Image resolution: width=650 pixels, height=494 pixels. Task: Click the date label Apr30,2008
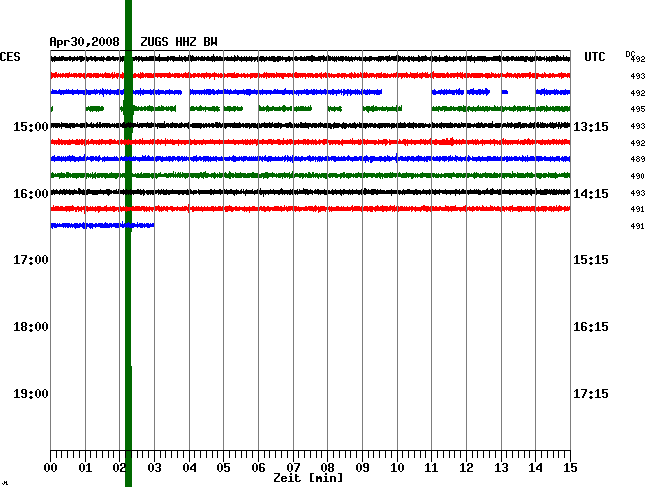(x=85, y=42)
